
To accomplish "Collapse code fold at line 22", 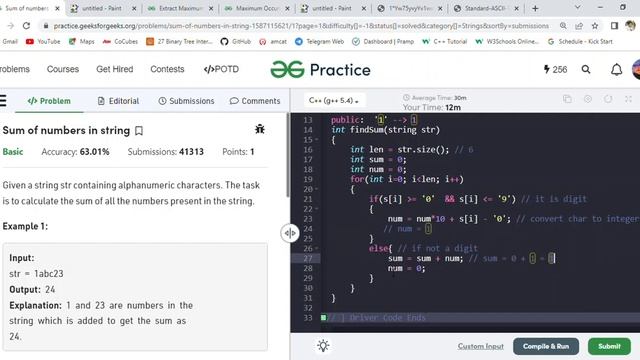I will pyautogui.click(x=317, y=209).
